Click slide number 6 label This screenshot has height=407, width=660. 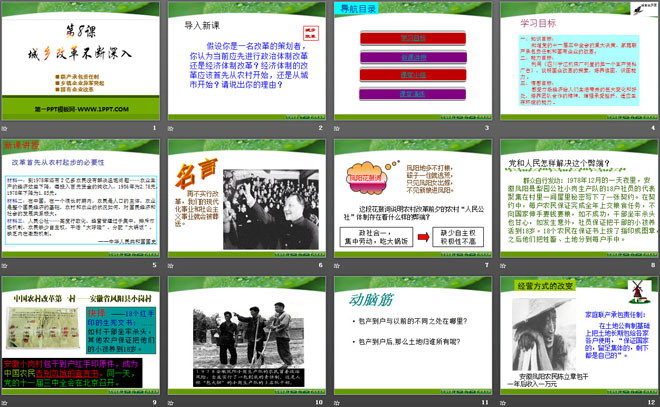point(321,265)
